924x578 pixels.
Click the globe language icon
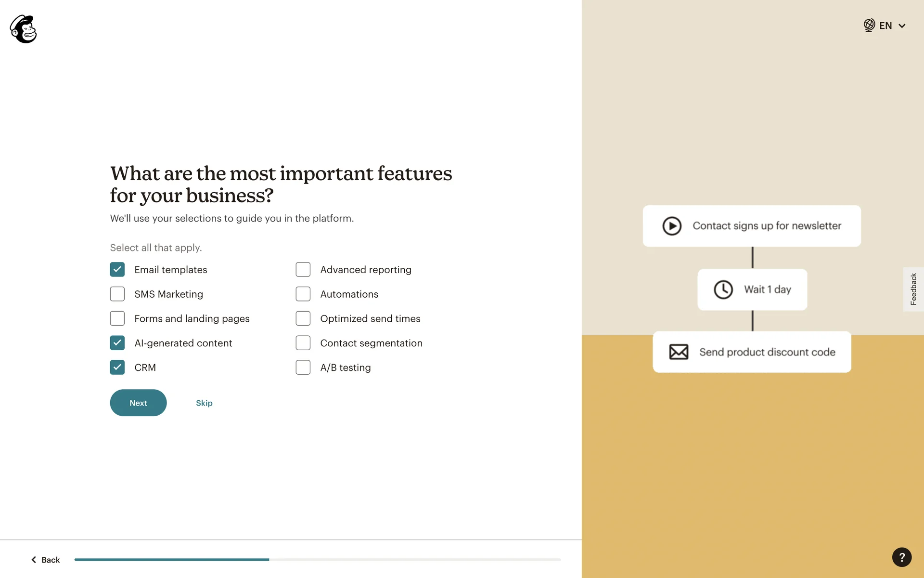coord(869,25)
